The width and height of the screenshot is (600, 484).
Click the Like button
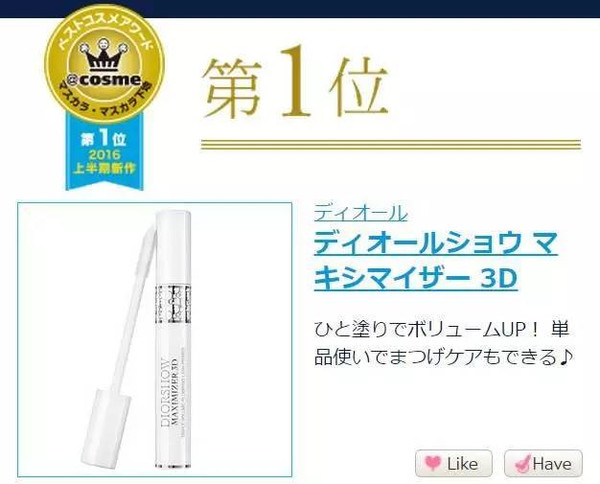coord(453,463)
